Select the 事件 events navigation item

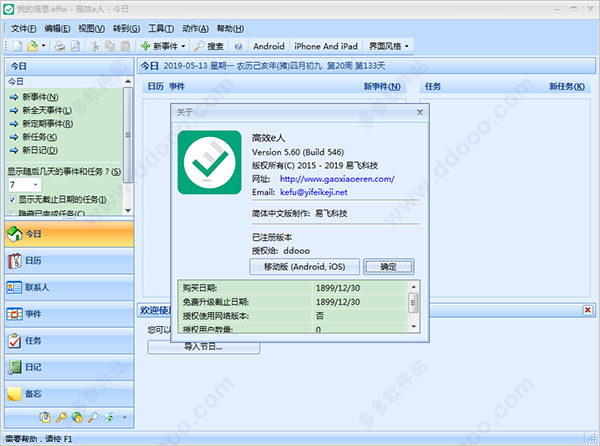[69, 314]
